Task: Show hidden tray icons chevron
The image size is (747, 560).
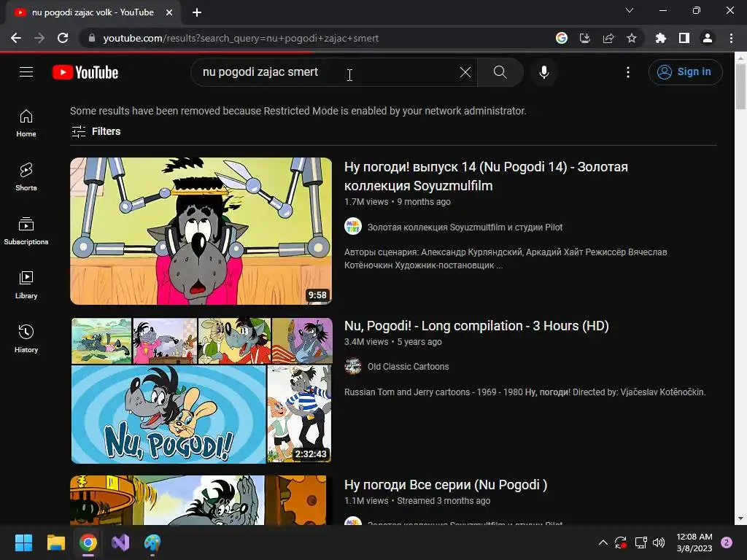Action: pos(603,542)
